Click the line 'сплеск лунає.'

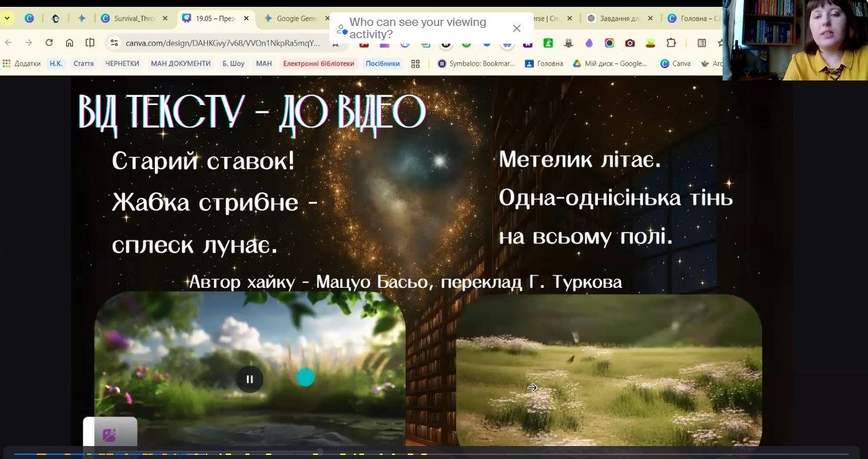click(194, 244)
